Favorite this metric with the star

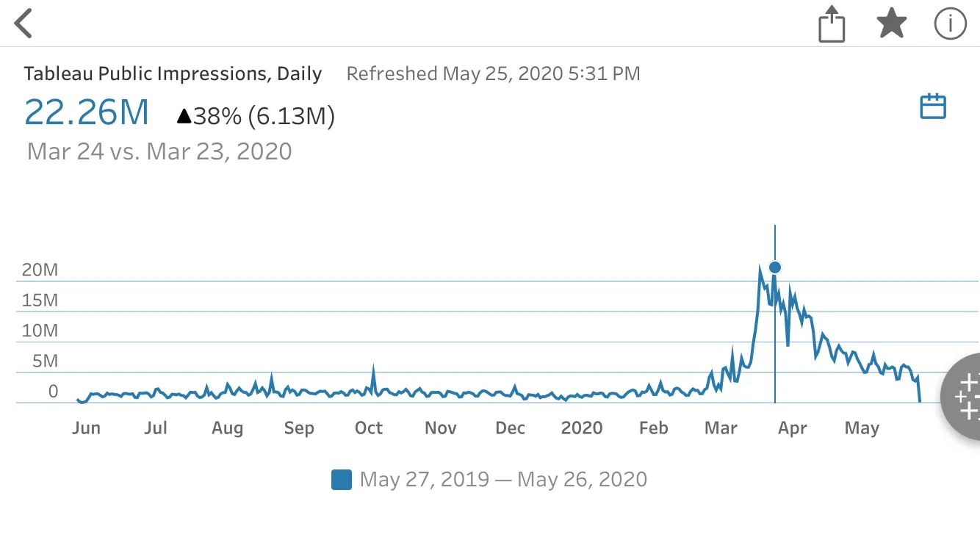(x=892, y=24)
